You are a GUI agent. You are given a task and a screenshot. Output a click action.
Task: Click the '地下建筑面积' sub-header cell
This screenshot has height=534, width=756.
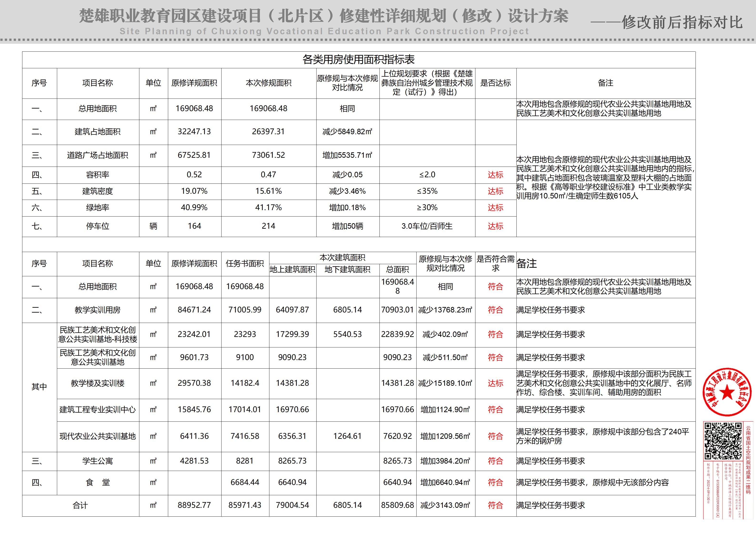click(x=347, y=270)
